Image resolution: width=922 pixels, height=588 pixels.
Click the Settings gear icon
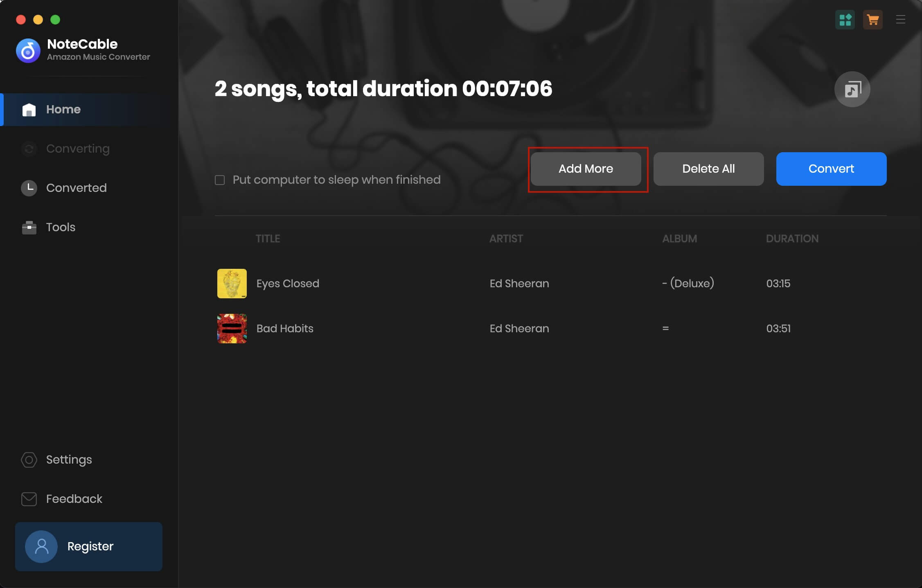[27, 460]
